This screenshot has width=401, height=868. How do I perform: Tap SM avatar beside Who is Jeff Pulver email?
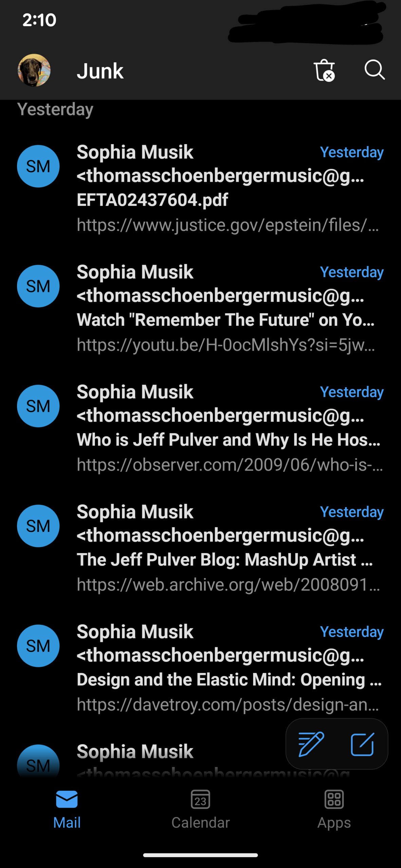[x=38, y=406]
